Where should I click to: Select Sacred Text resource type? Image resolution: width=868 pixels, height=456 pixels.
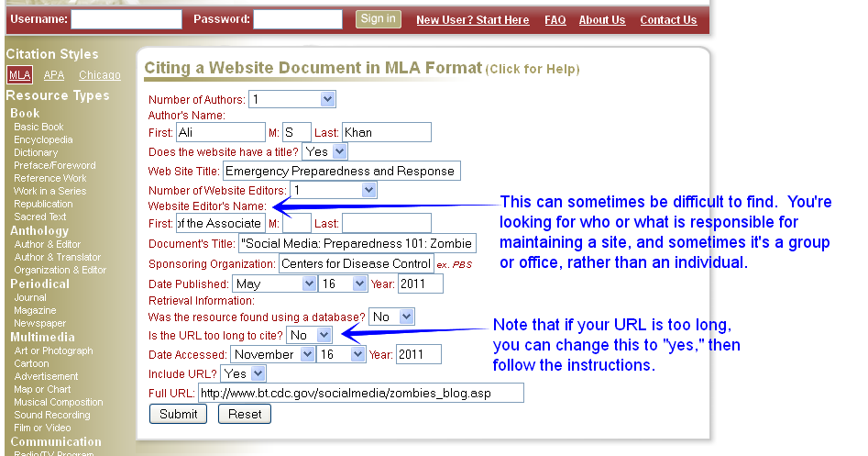click(x=39, y=217)
